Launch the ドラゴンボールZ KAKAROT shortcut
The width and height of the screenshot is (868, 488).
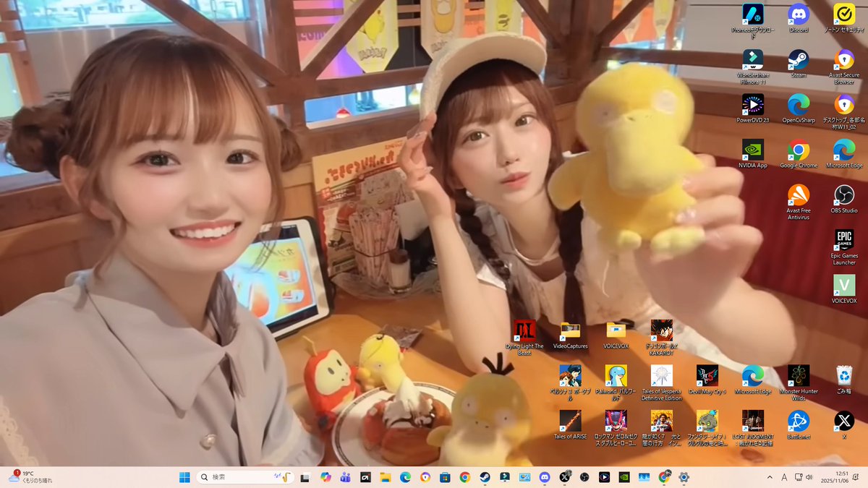coord(661,338)
